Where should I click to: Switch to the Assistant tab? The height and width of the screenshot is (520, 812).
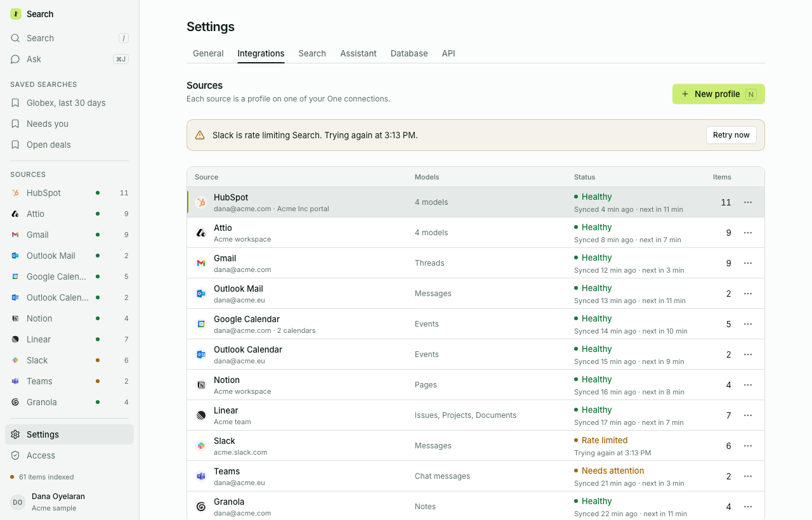358,53
